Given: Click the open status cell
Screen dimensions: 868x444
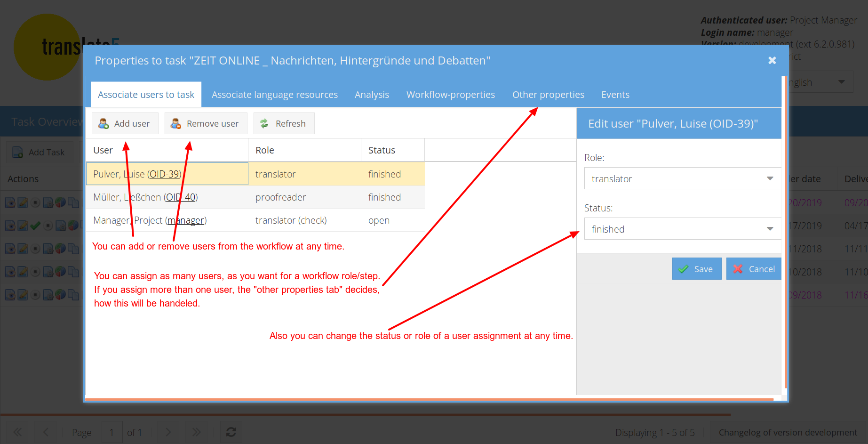Looking at the screenshot, I should pyautogui.click(x=393, y=220).
